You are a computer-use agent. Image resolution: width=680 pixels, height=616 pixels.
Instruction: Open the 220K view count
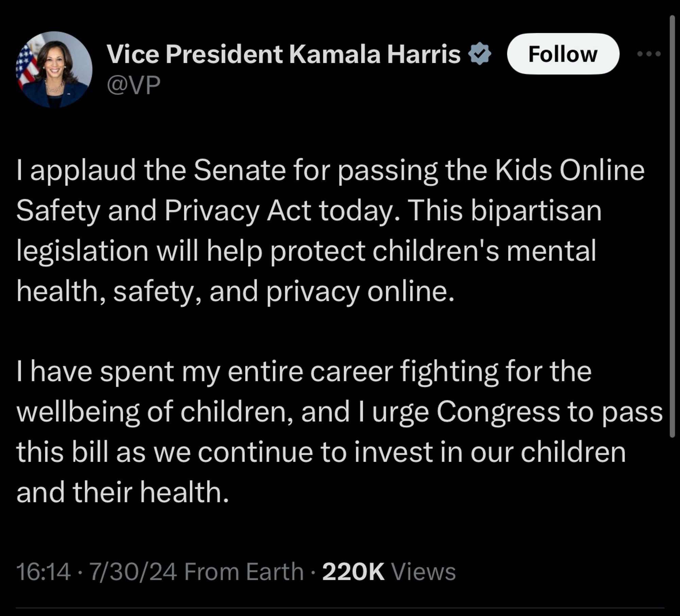[353, 571]
